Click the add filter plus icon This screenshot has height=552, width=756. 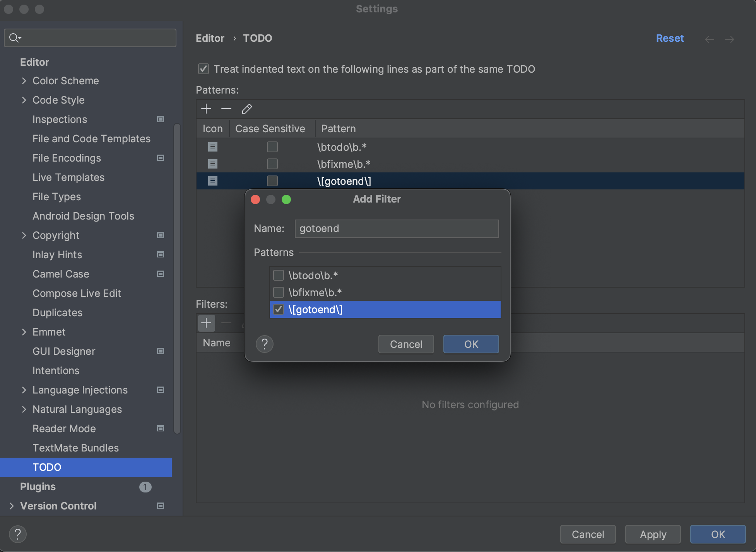coord(206,323)
